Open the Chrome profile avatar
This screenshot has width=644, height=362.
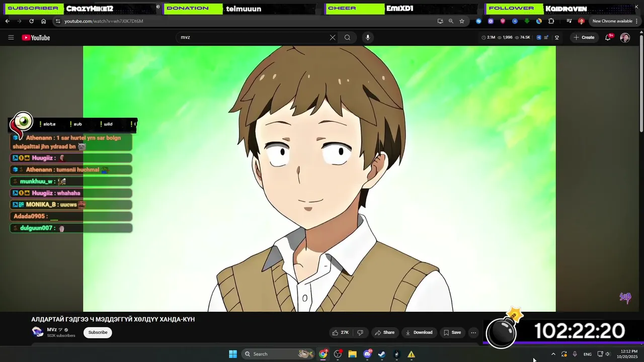point(581,21)
